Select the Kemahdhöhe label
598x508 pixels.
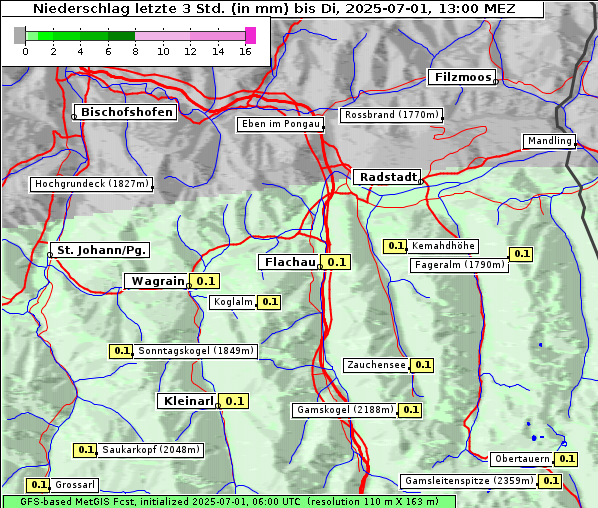click(443, 246)
